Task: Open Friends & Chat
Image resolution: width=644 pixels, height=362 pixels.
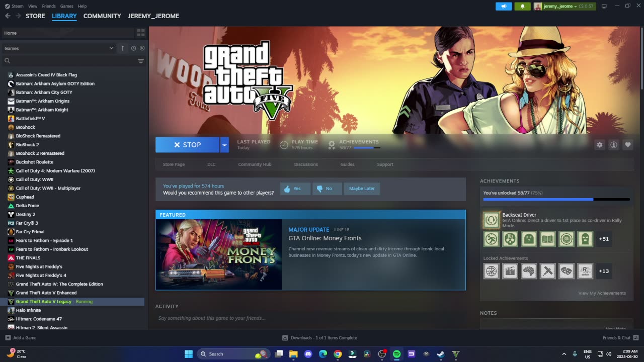Action: pos(620,338)
